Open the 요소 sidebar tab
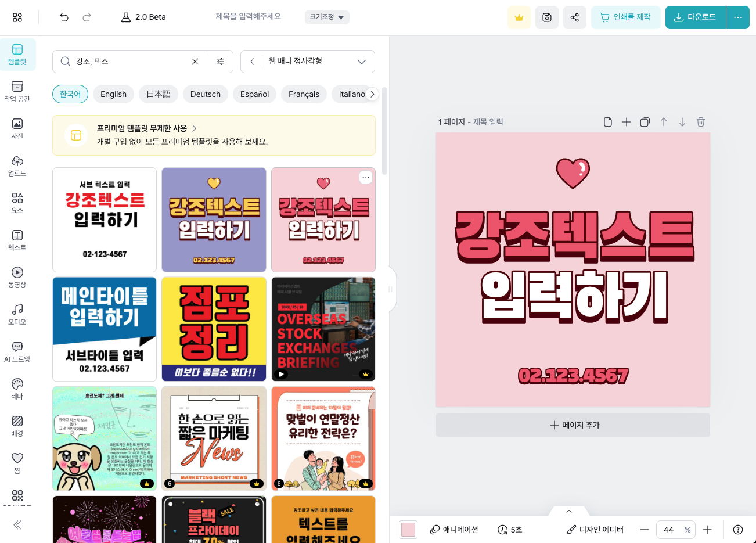The height and width of the screenshot is (543, 756). tap(17, 203)
